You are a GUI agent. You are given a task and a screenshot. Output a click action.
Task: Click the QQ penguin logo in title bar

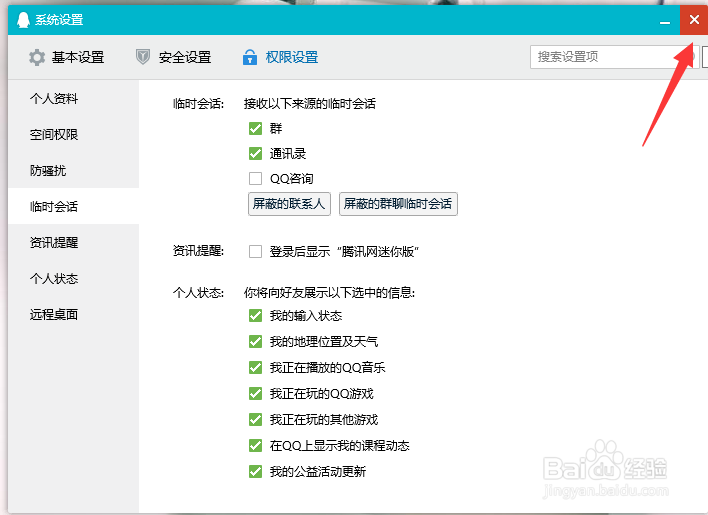[x=23, y=20]
